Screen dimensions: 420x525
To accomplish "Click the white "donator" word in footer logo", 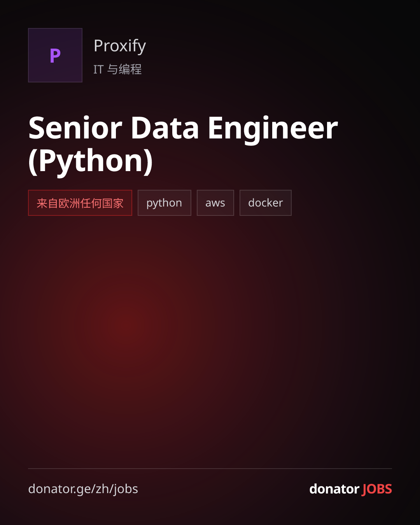I will click(x=334, y=489).
